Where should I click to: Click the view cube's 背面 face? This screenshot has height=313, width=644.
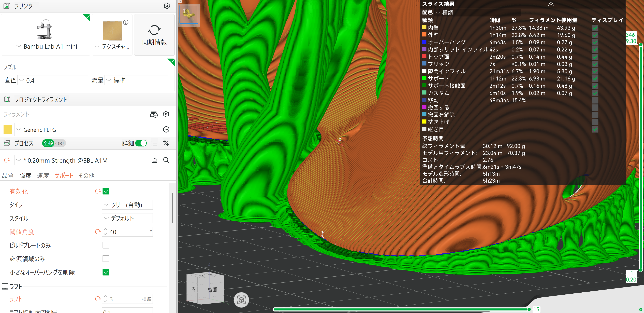coord(212,290)
